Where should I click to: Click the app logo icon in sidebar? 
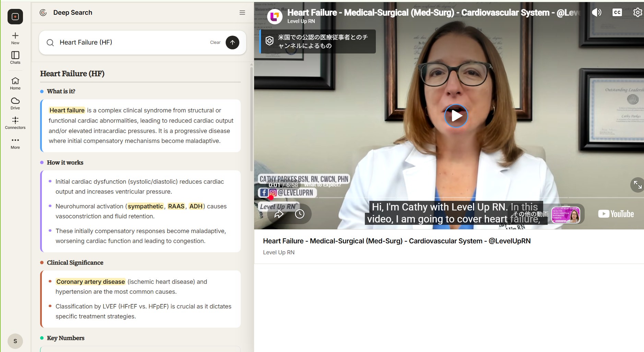pyautogui.click(x=15, y=16)
